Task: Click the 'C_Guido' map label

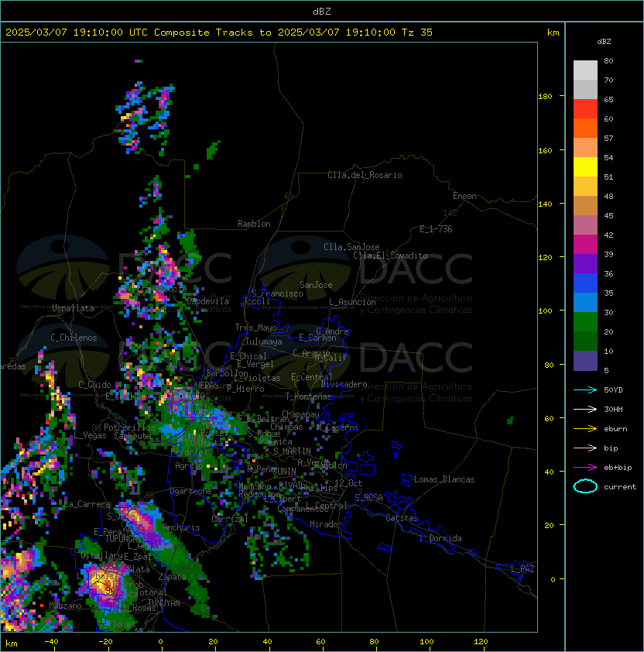Action: click(x=94, y=385)
